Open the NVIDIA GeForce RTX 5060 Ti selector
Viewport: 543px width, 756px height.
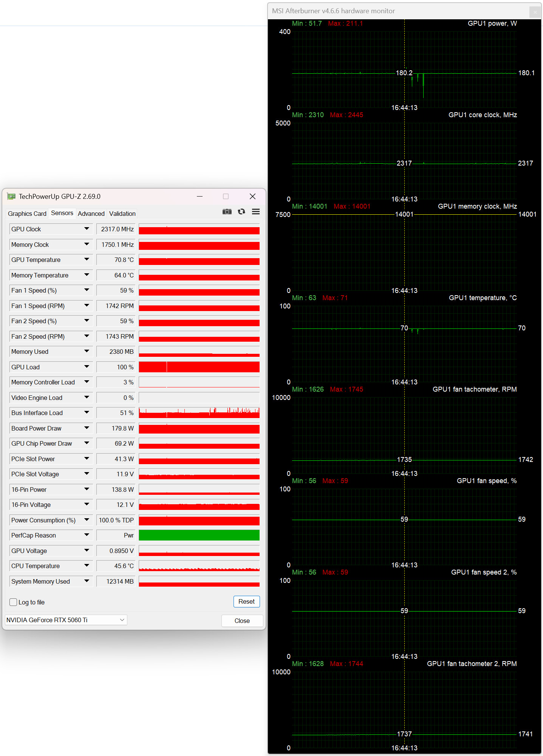(x=66, y=620)
